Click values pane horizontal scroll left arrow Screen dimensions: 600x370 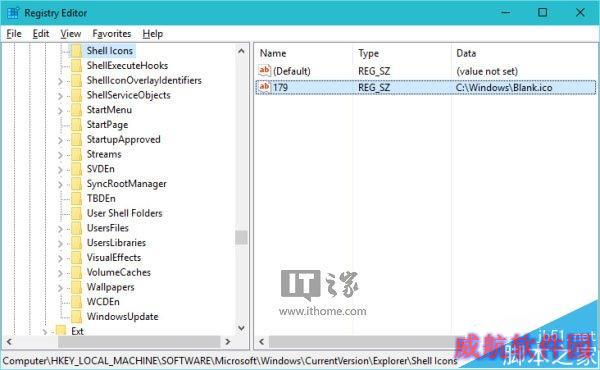point(262,342)
